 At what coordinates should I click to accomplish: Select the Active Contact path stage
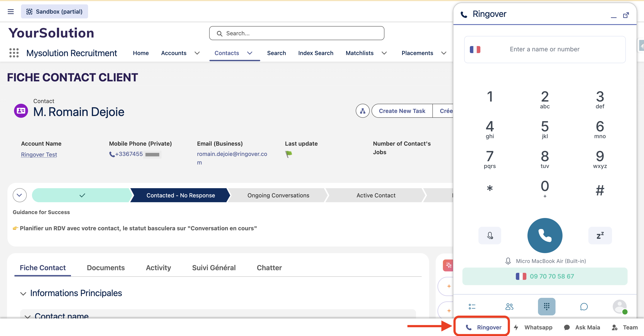(376, 195)
